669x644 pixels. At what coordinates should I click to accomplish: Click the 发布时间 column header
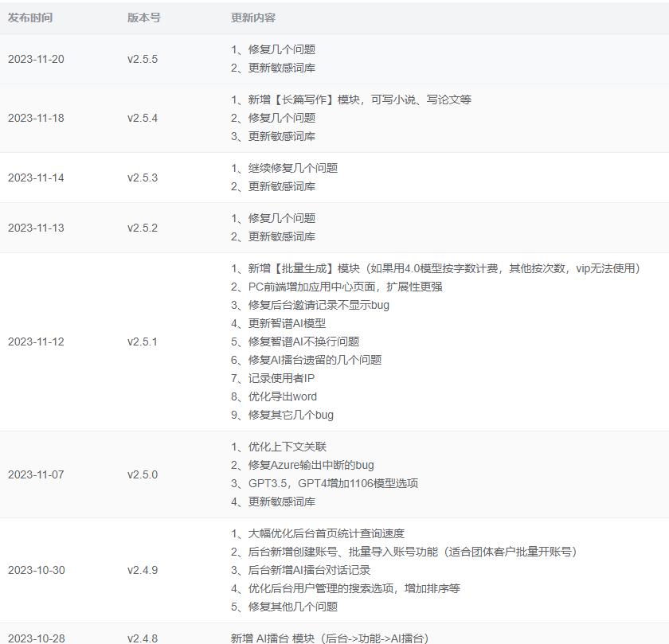tap(30, 18)
